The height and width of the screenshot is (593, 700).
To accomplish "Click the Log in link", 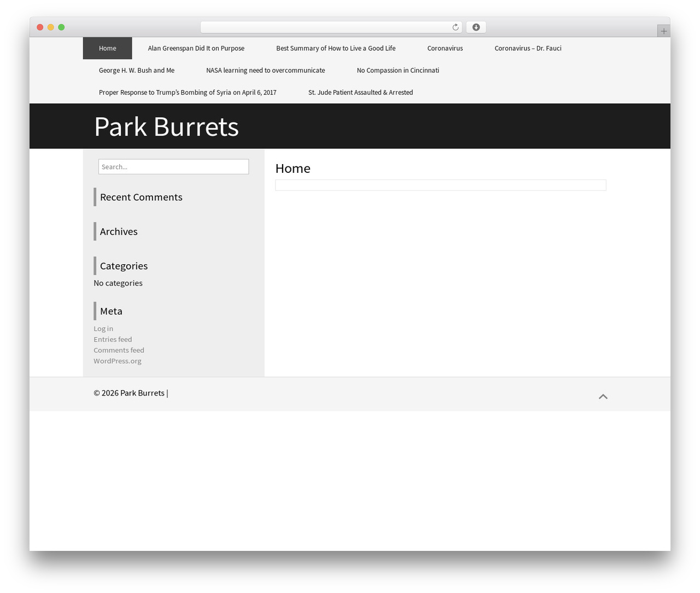I will point(103,328).
